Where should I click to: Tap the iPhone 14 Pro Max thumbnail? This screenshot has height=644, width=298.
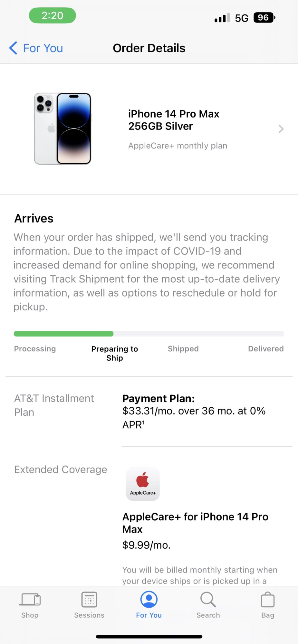pyautogui.click(x=62, y=129)
